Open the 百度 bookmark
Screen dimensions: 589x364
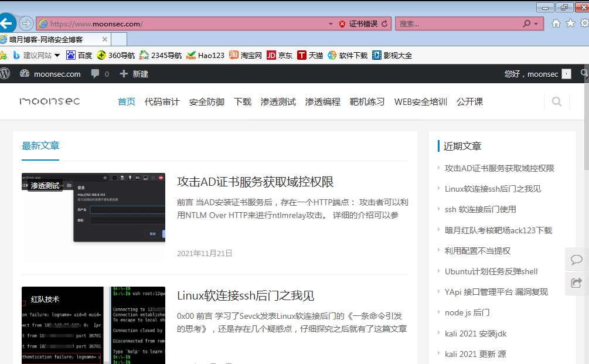click(79, 56)
